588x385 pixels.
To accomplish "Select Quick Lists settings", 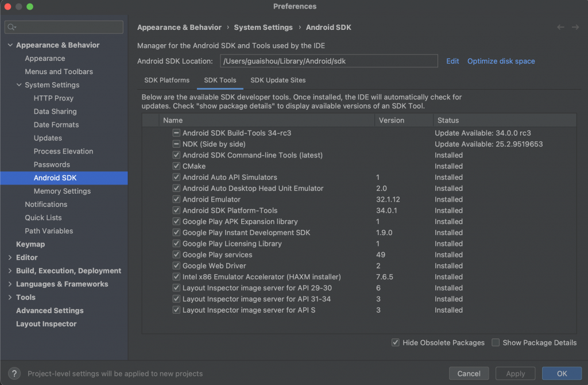I will point(43,218).
